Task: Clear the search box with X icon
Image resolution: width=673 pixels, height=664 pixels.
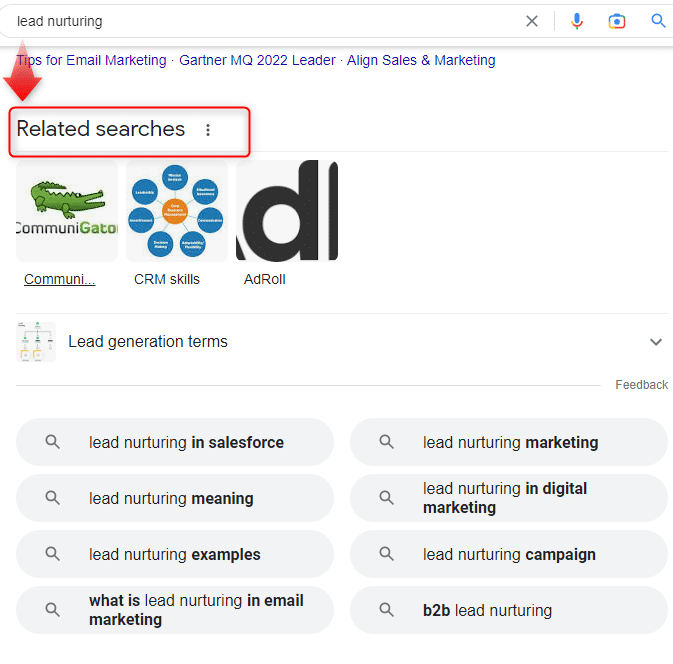Action: (532, 21)
